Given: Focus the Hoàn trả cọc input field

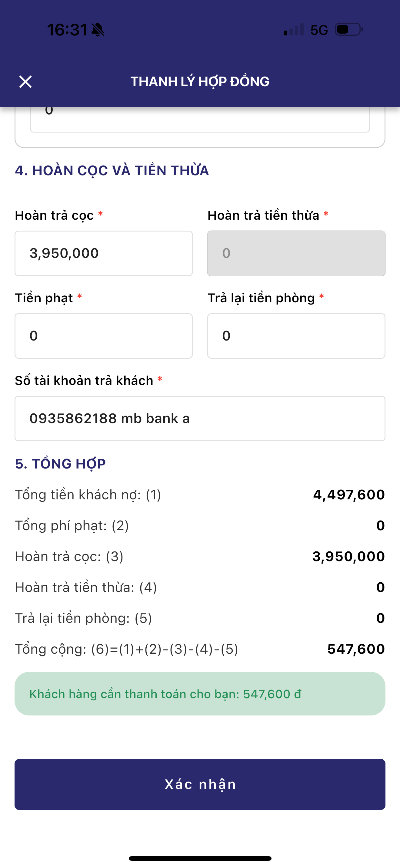Looking at the screenshot, I should [104, 253].
